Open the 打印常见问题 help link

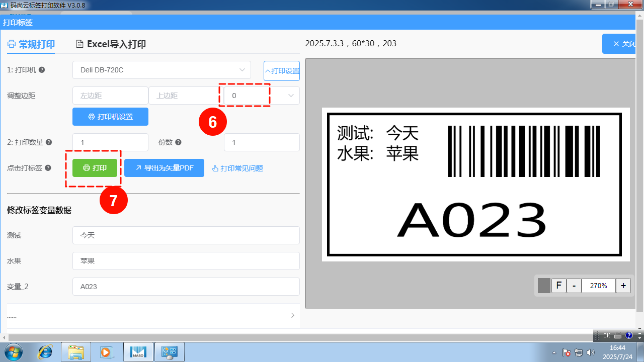click(237, 168)
